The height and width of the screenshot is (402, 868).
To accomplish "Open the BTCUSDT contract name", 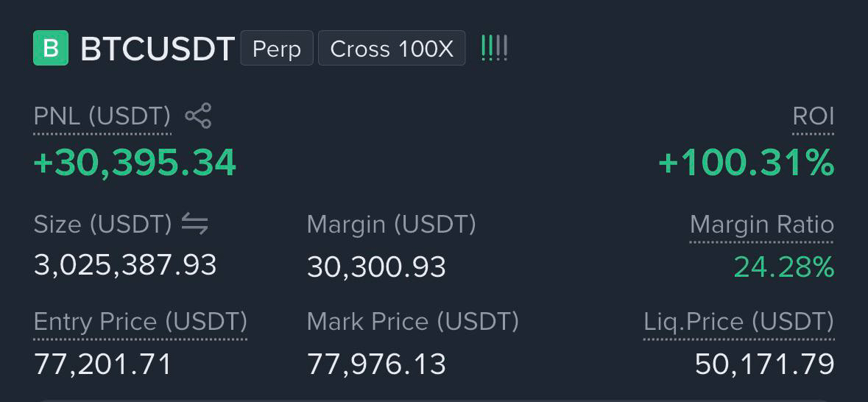I will (158, 49).
